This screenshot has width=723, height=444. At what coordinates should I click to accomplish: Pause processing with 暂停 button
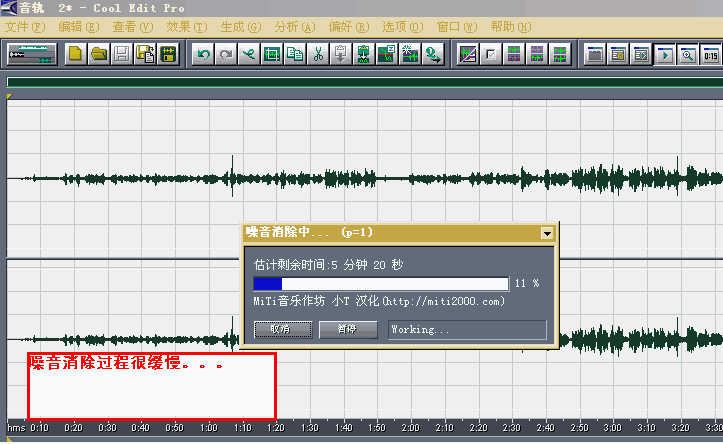tap(348, 329)
